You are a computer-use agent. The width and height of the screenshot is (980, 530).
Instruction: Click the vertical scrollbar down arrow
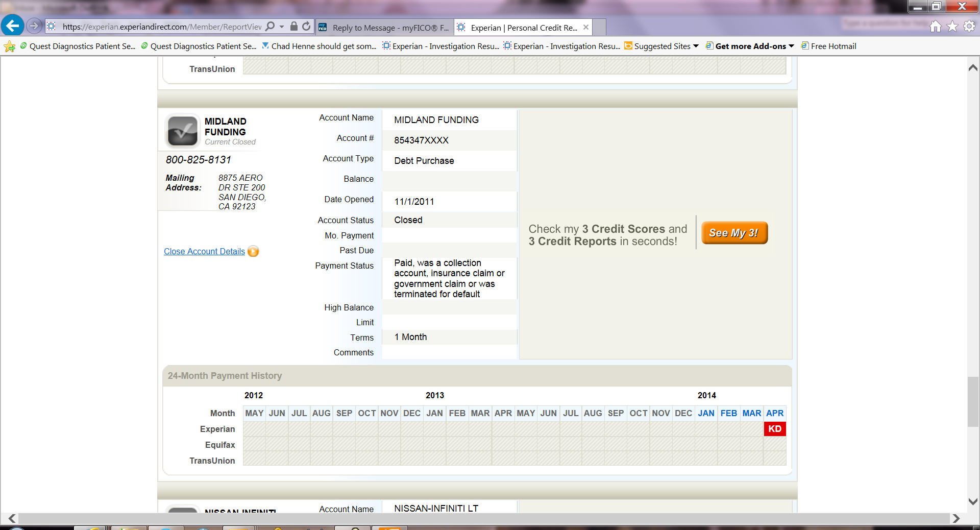tap(973, 501)
